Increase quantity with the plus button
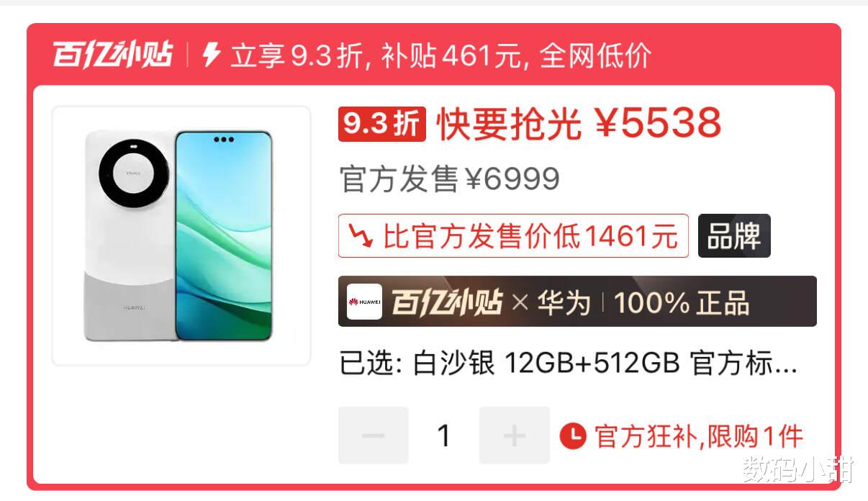 (515, 435)
